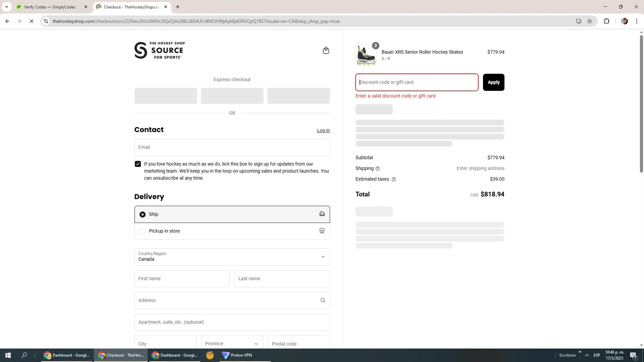Click the Email input field
The image size is (644, 362).
[232, 147]
